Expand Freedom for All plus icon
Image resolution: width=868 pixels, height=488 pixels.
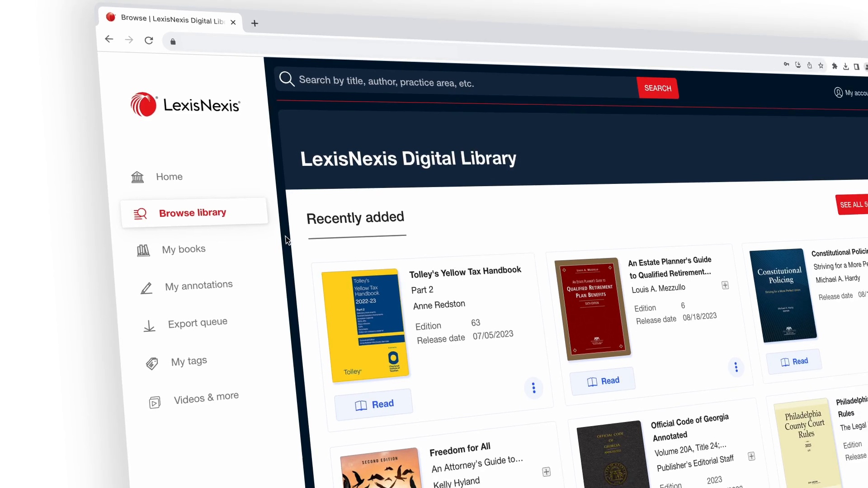tap(546, 472)
